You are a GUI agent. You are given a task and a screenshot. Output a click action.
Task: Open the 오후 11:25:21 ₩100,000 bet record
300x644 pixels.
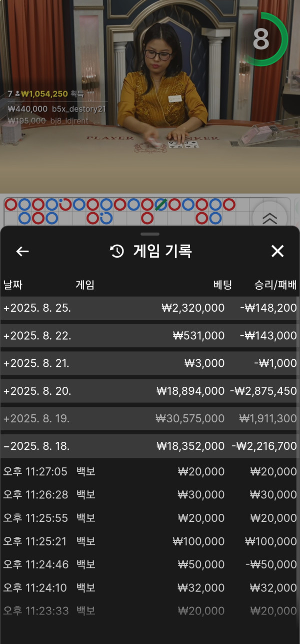[150, 541]
